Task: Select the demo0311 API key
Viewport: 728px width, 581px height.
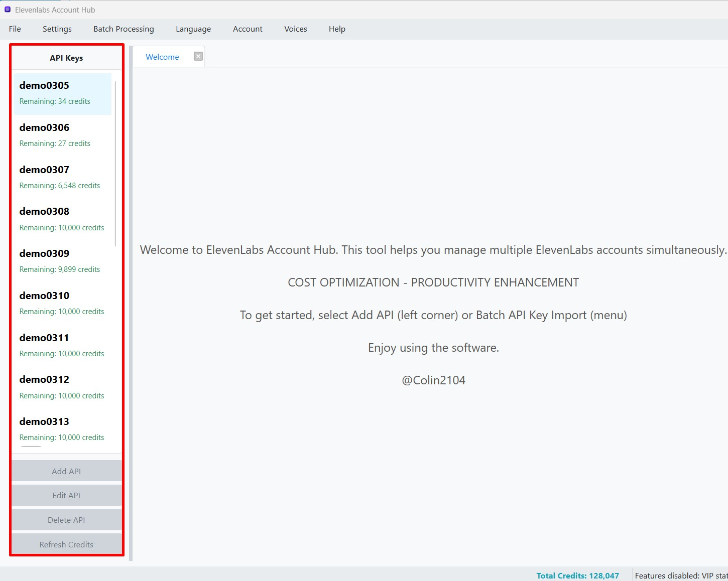Action: pos(62,346)
